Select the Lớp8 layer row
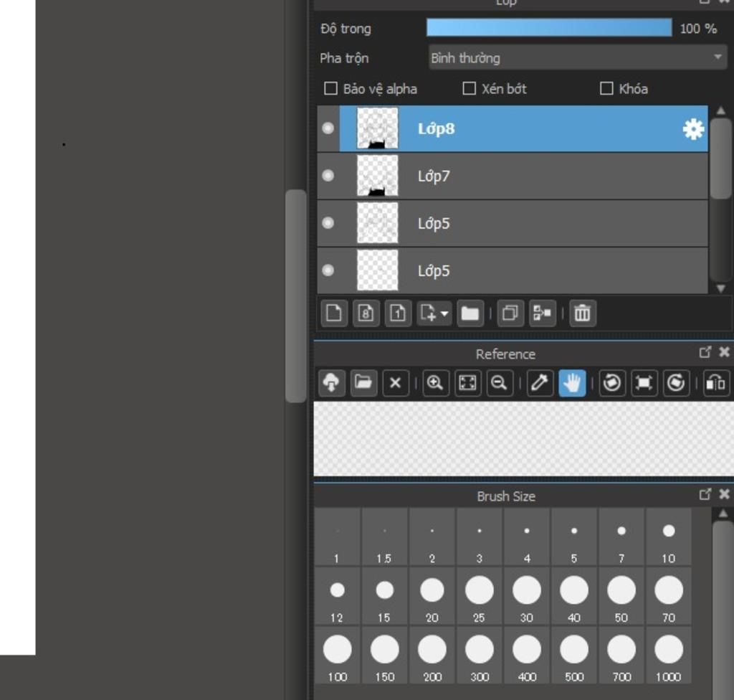 tap(513, 128)
